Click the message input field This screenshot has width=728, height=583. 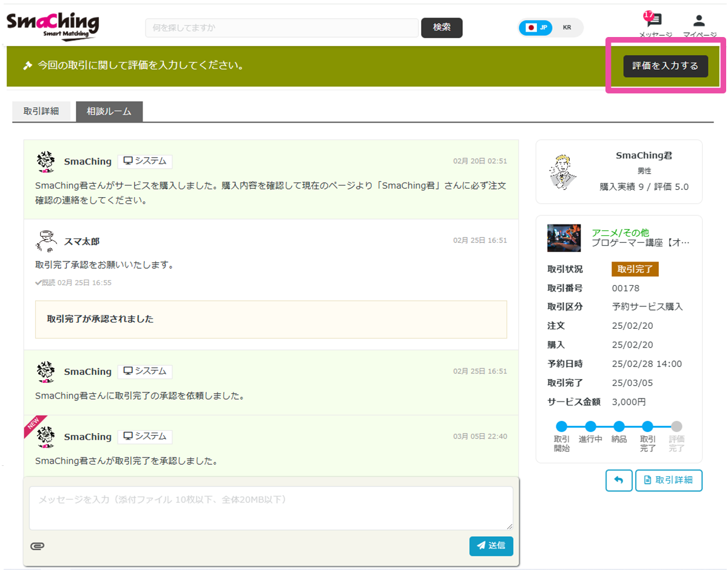271,508
